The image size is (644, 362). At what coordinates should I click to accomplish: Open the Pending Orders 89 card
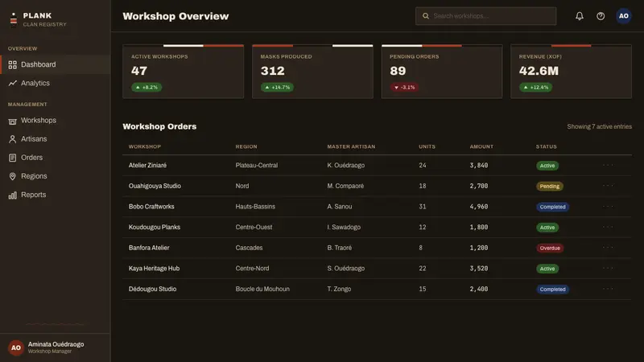(x=442, y=72)
